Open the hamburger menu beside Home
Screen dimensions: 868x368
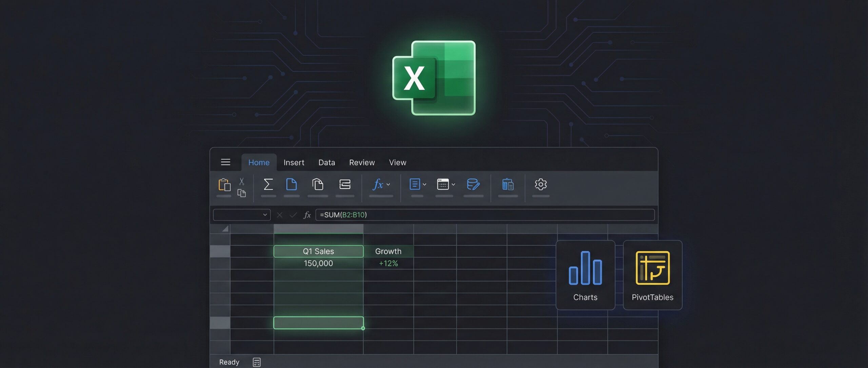[225, 162]
